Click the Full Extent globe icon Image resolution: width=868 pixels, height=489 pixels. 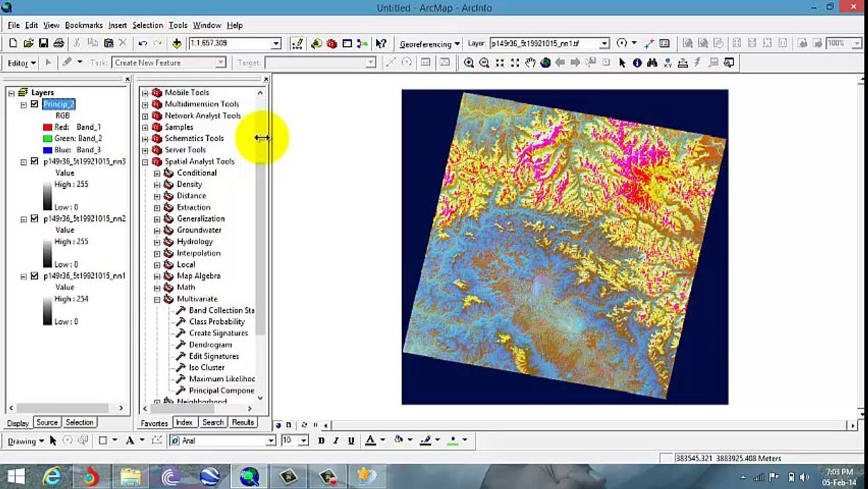[545, 62]
